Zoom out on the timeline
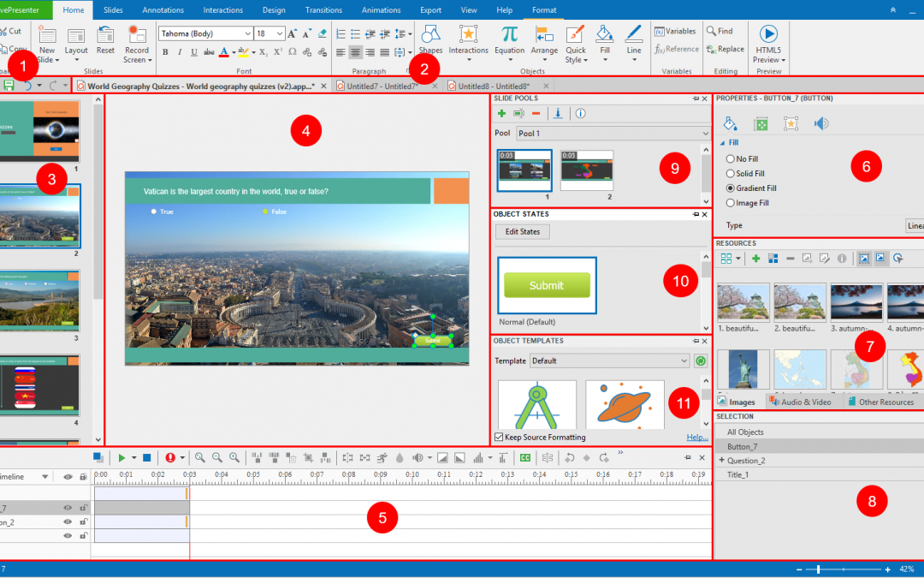Image resolution: width=924 pixels, height=578 pixels. tap(216, 457)
